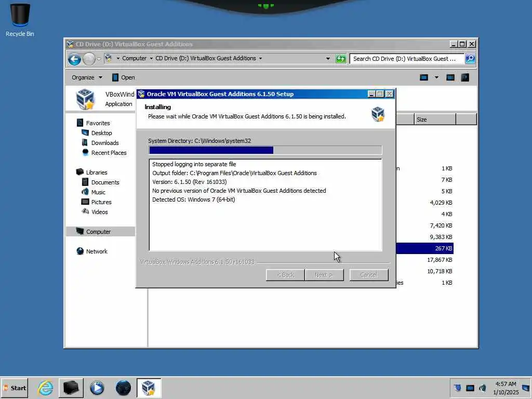Click the Videos library icon

point(85,211)
